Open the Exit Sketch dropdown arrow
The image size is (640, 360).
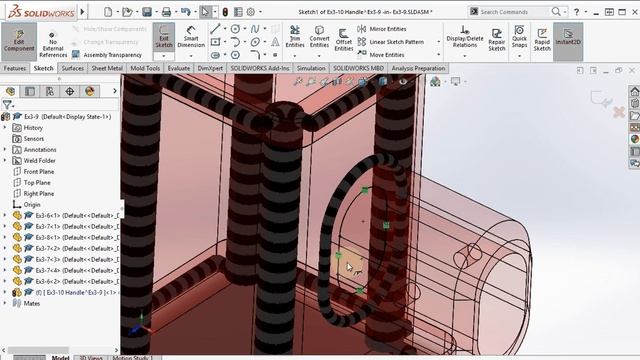pos(164,56)
